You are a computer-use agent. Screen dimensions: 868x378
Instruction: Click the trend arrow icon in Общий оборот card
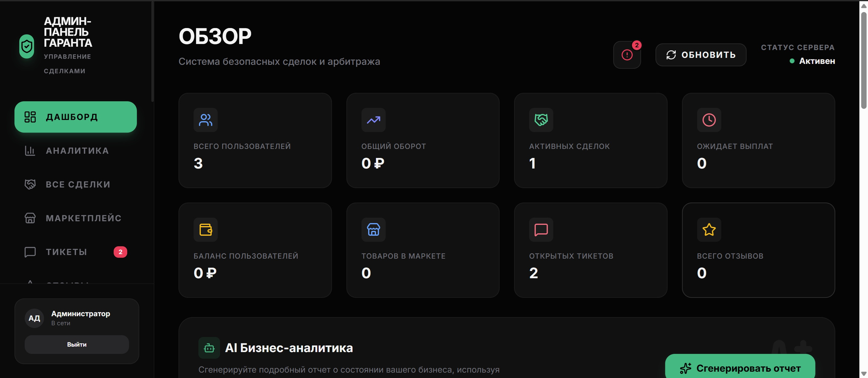pyautogui.click(x=373, y=120)
